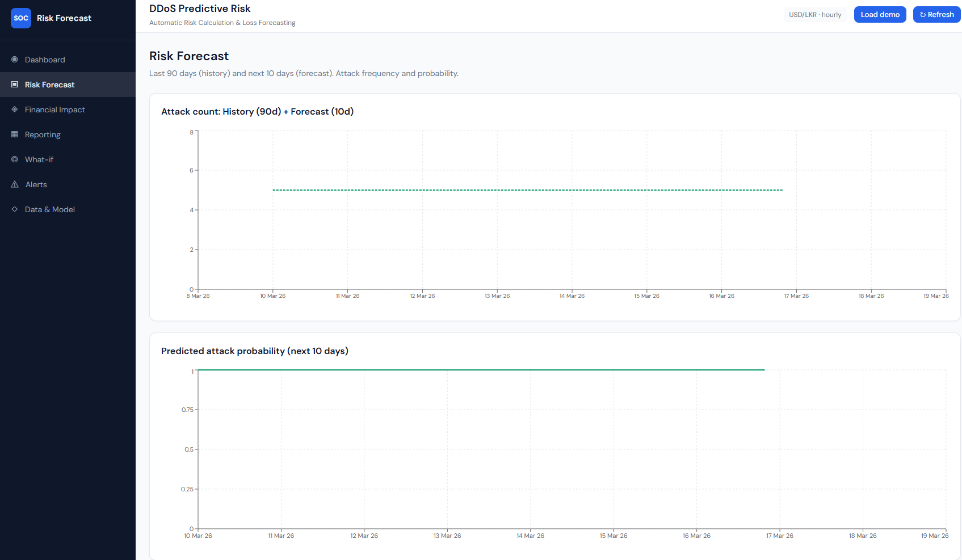This screenshot has width=962, height=560.
Task: Click the Reporting grid icon
Action: click(x=15, y=134)
